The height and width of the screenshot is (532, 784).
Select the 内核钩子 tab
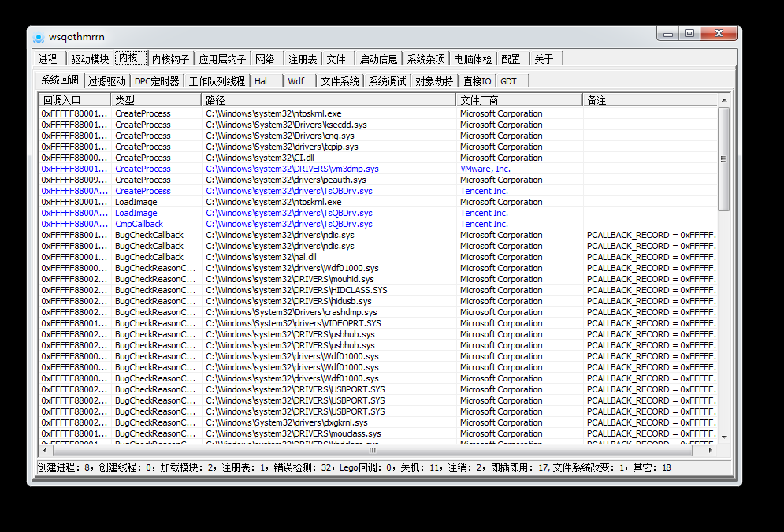point(170,59)
